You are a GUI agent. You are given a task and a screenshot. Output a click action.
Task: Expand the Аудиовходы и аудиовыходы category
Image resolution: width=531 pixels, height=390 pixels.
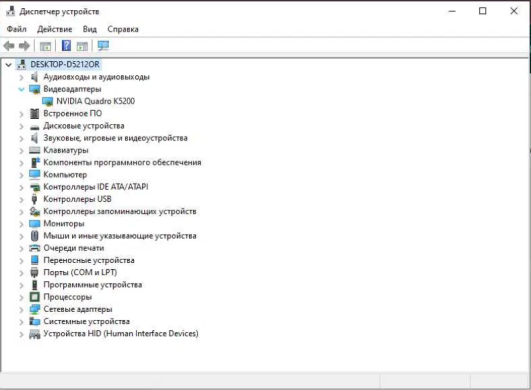21,78
